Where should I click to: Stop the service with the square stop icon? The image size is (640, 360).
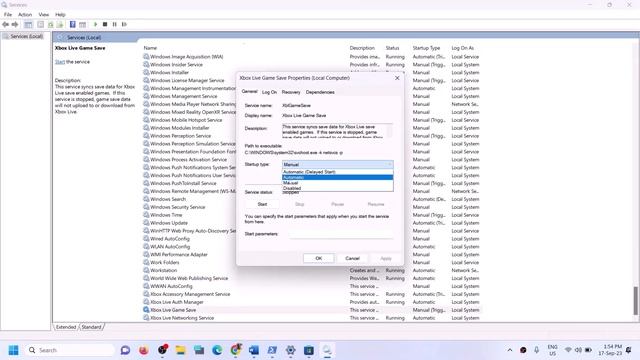tap(105, 24)
